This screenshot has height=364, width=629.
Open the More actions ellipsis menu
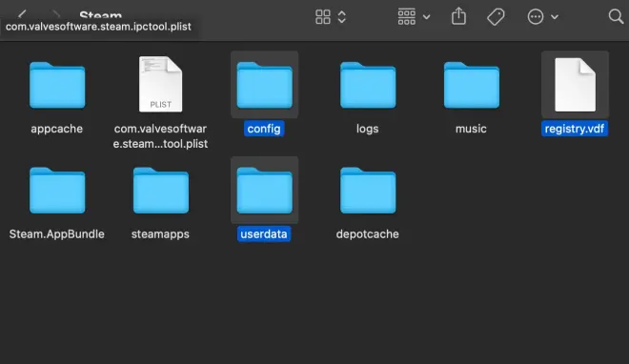click(x=536, y=17)
